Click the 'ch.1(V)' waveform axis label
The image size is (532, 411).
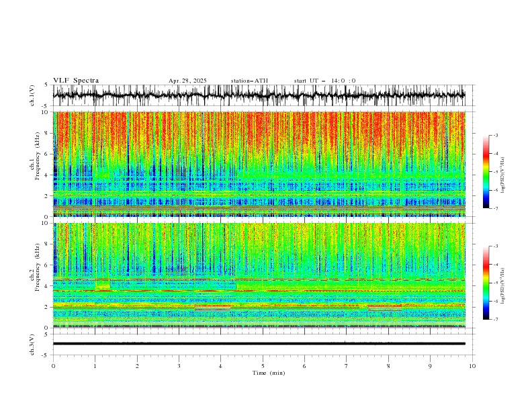point(32,95)
